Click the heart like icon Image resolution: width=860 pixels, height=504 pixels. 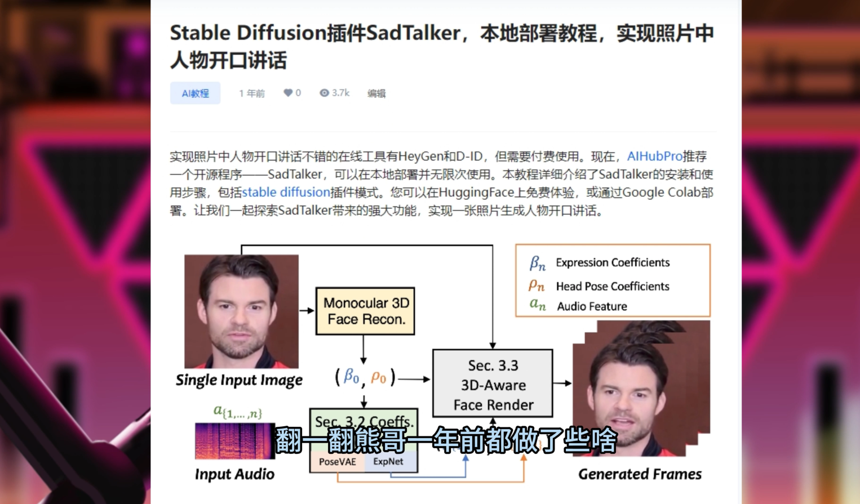point(288,92)
